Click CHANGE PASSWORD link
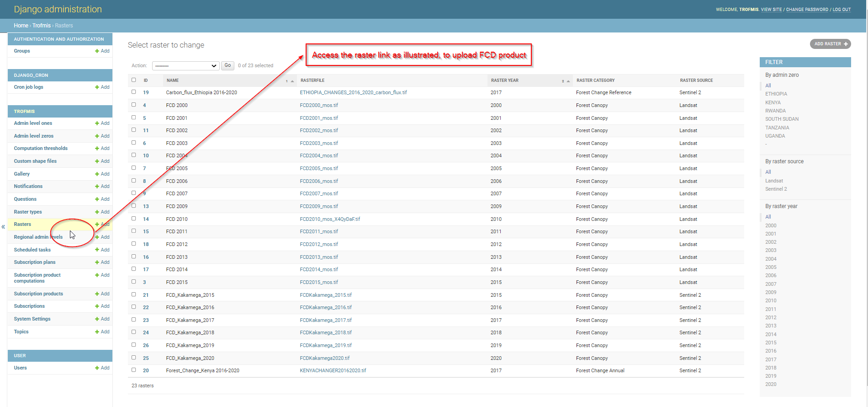Image resolution: width=868 pixels, height=407 pixels. coord(807,10)
